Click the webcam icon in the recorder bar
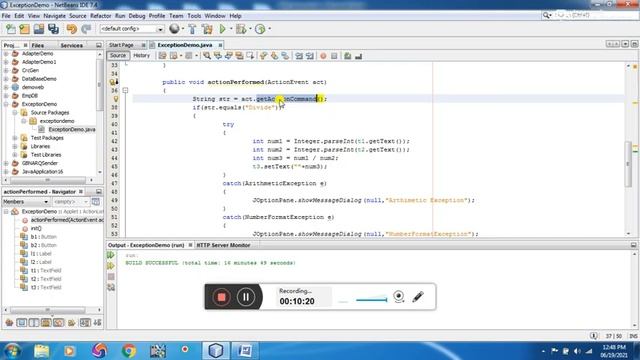 point(399,297)
